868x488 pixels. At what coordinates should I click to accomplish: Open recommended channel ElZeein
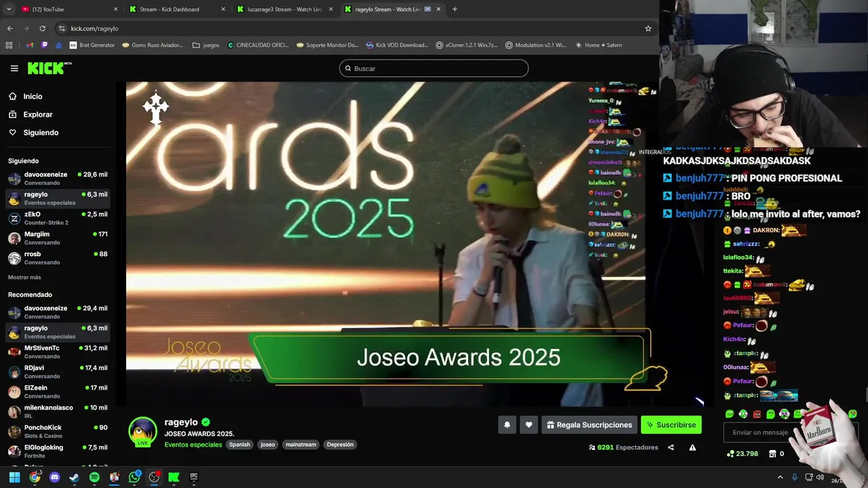[x=58, y=392]
